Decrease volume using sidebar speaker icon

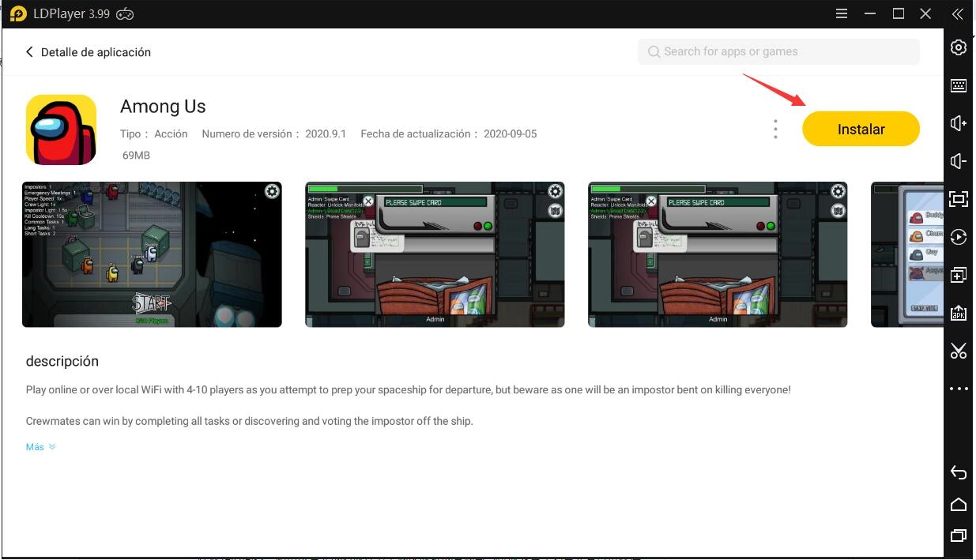coord(959,161)
